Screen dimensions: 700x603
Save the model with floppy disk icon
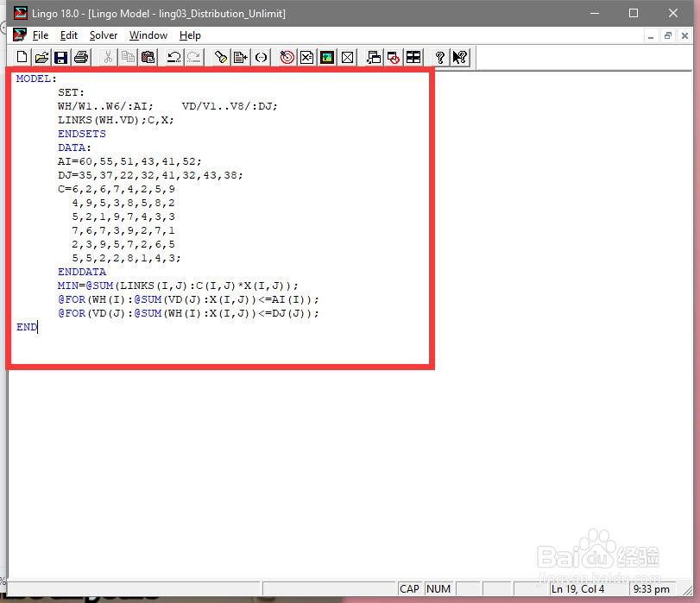pyautogui.click(x=60, y=57)
